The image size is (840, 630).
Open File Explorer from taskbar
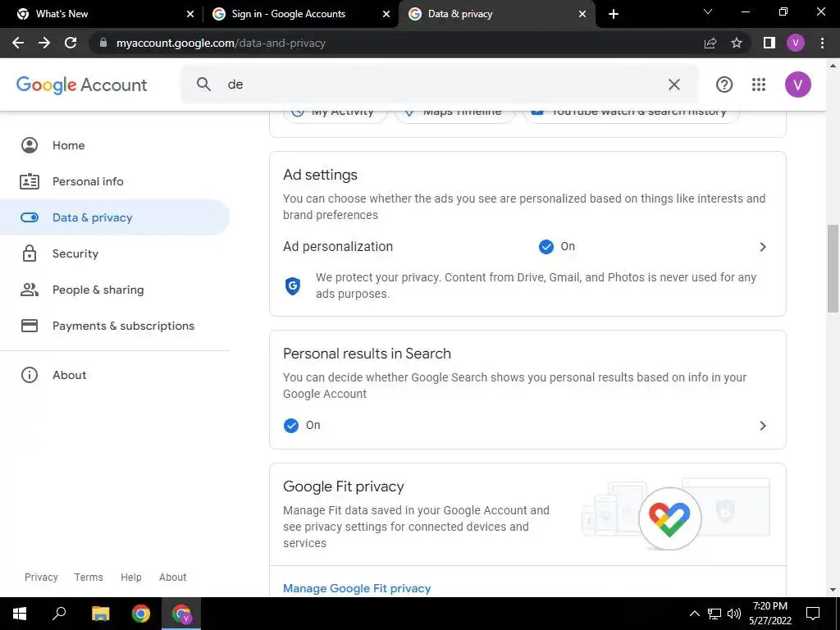click(x=100, y=614)
